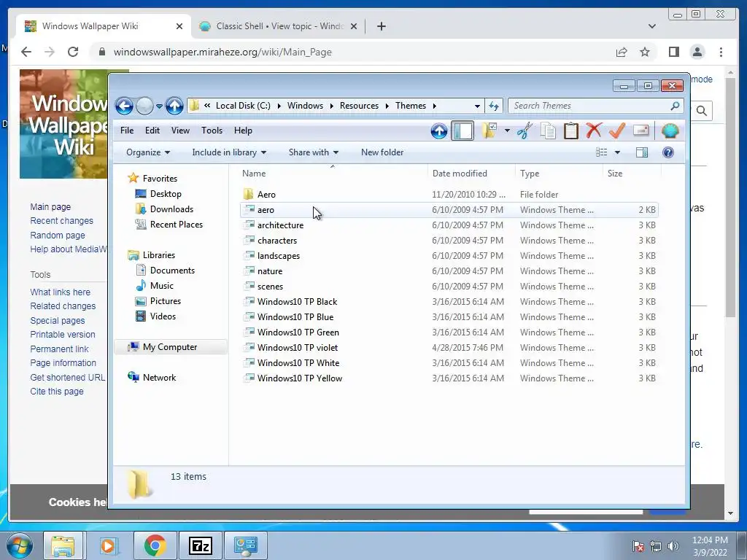Viewport: 747px width, 560px height.
Task: Expand the arrow after Windows in breadcrumb
Action: (x=332, y=106)
